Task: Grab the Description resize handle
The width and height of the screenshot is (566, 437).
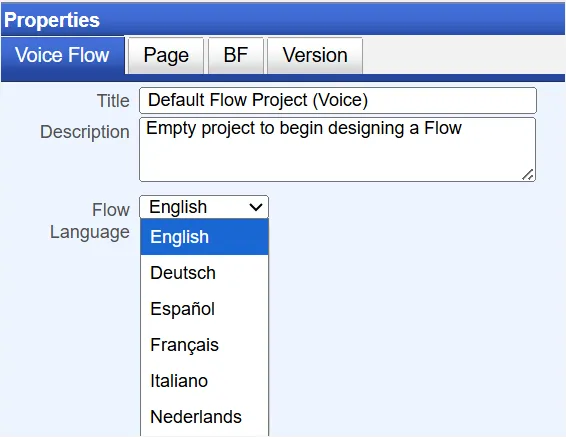Action: [528, 175]
